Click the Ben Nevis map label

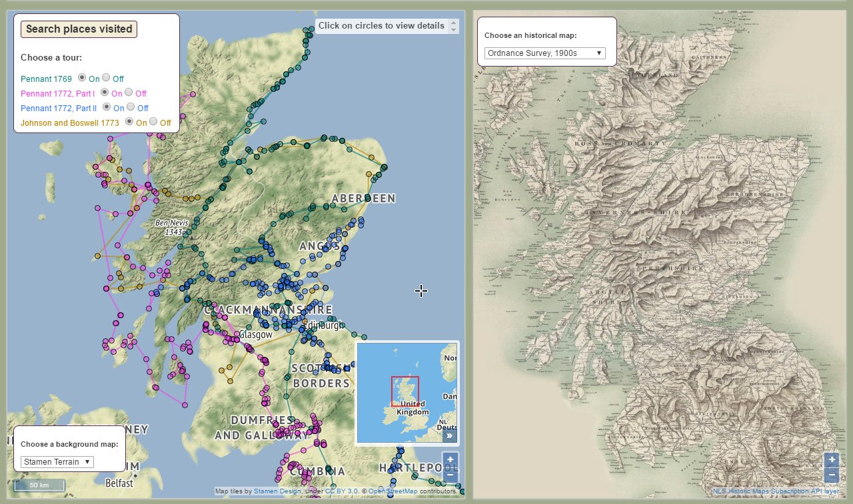tap(172, 227)
